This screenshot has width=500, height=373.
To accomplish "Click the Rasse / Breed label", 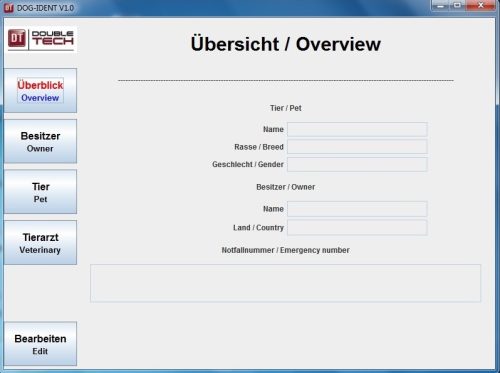I will click(259, 147).
